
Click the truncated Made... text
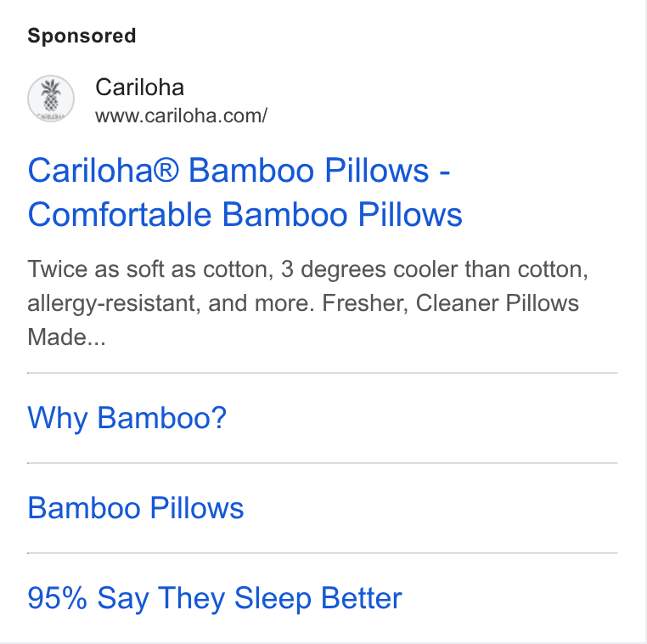coord(66,336)
